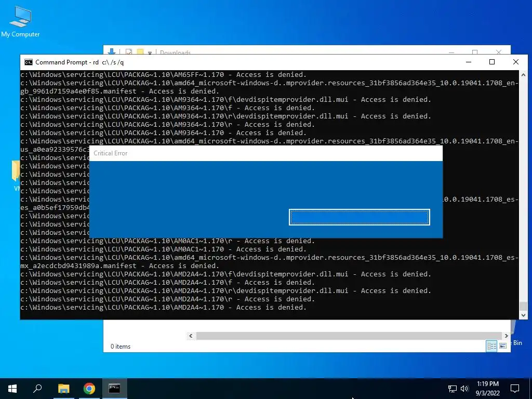Viewport: 532px width, 399px height.
Task: Maximize the Command Prompt window
Action: tap(492, 62)
